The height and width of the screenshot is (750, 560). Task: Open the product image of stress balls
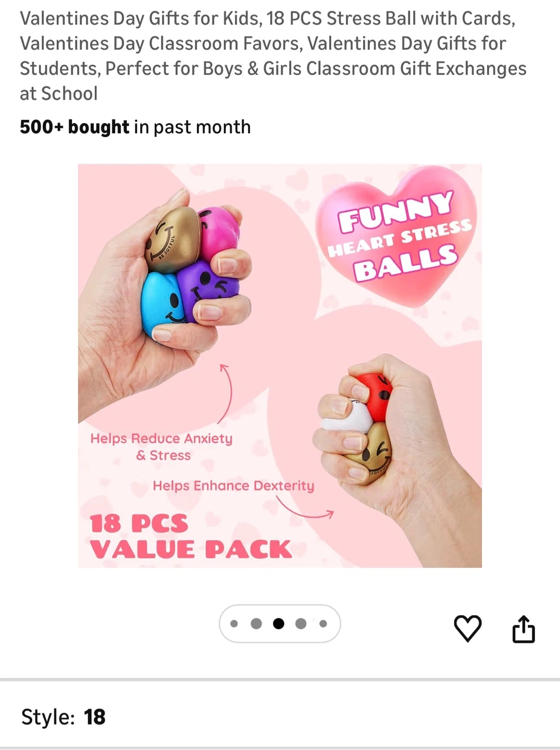[280, 366]
